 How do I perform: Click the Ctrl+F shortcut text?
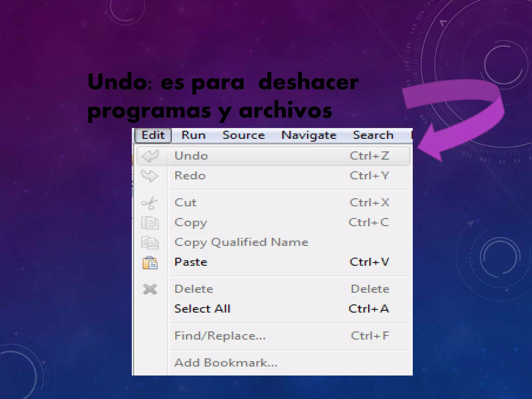(x=370, y=336)
